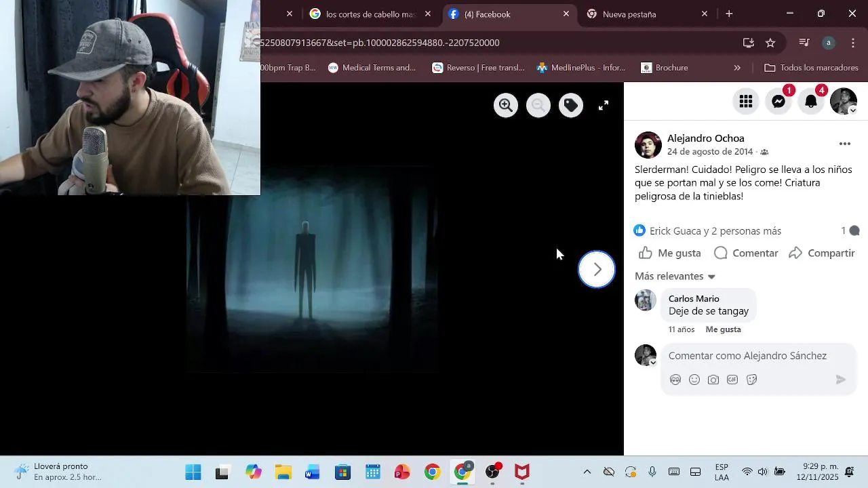Open the comments count icon

click(x=850, y=231)
